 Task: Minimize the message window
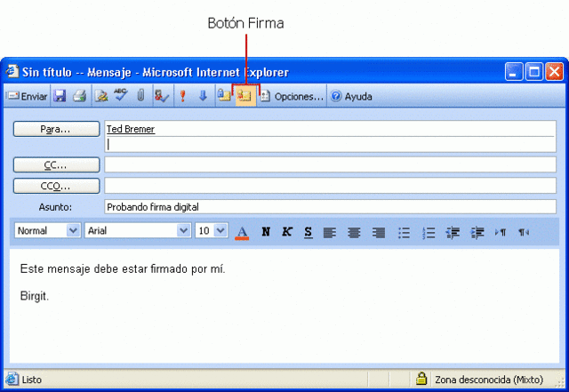click(514, 71)
